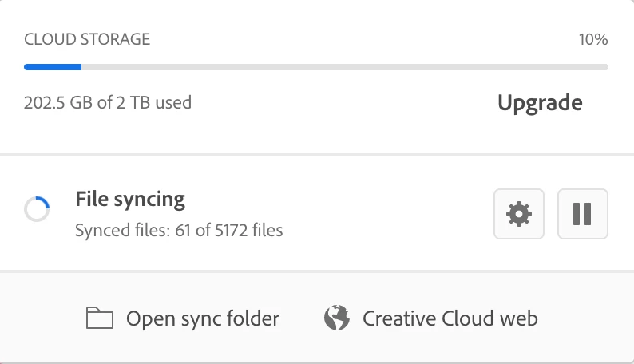Click the Upgrade storage button

coord(540,103)
